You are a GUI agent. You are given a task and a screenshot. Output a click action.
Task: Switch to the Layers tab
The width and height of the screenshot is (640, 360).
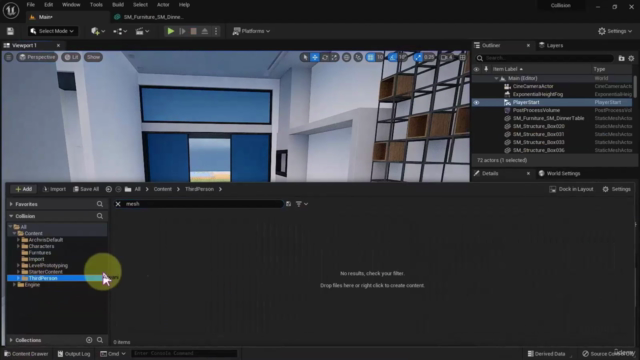(x=551, y=45)
